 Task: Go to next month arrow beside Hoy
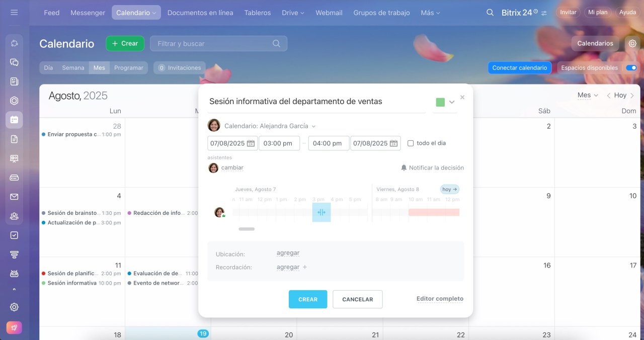tap(632, 95)
